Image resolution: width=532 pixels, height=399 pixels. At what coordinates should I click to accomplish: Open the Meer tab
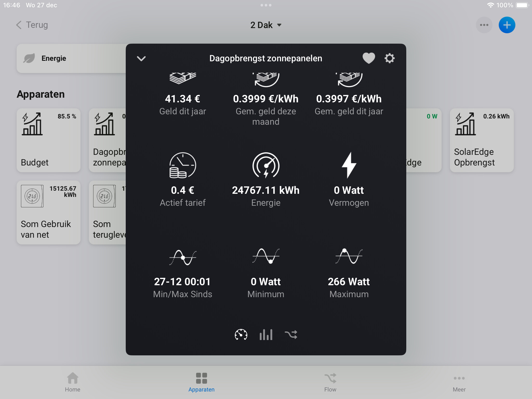pyautogui.click(x=459, y=382)
